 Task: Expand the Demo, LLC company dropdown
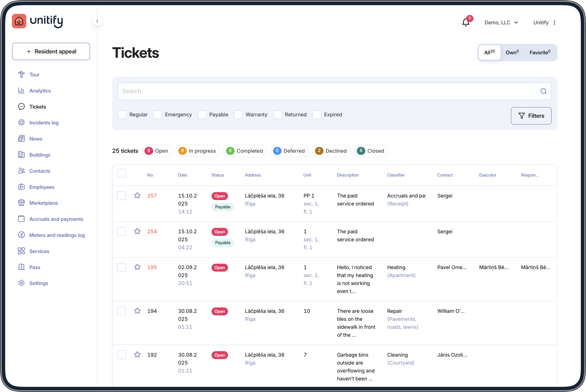point(501,22)
